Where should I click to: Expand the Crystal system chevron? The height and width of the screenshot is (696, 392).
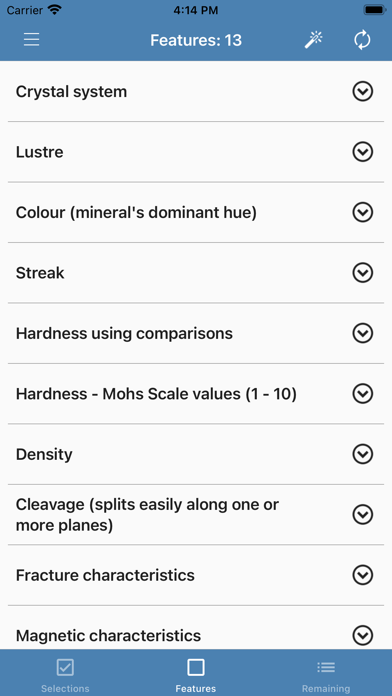tap(363, 91)
